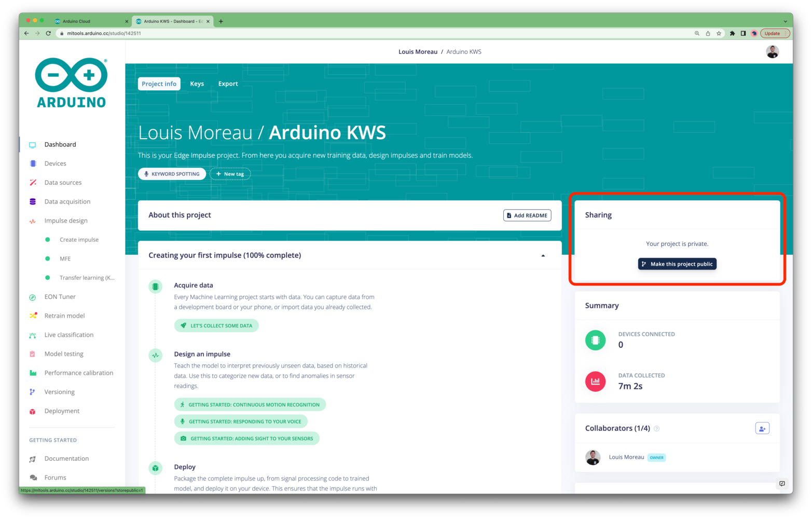This screenshot has width=812, height=519.
Task: Bookmark this page with the star icon
Action: [x=719, y=33]
